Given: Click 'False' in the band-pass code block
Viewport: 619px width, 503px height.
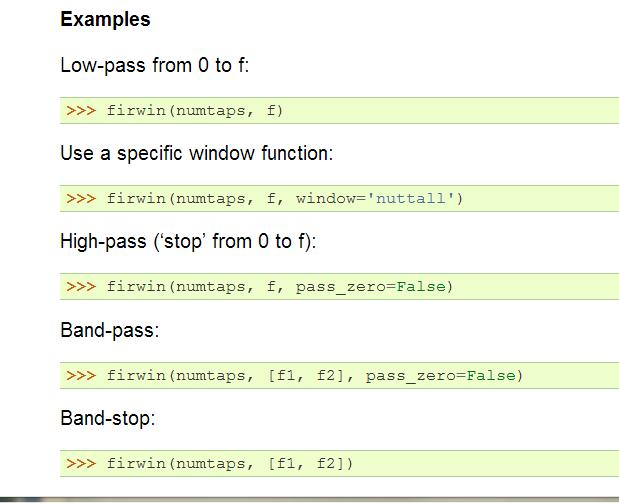Looking at the screenshot, I should click(491, 375).
